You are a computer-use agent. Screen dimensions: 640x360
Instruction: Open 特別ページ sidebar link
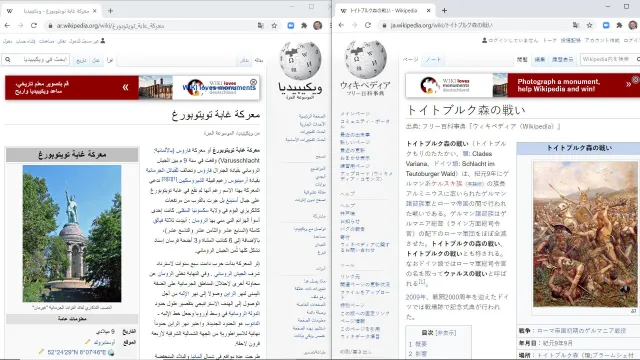click(352, 305)
